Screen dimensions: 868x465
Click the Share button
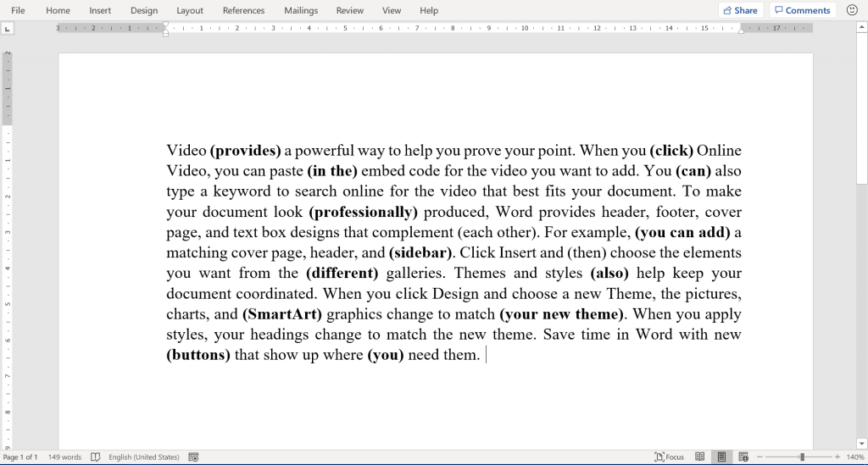(739, 10)
